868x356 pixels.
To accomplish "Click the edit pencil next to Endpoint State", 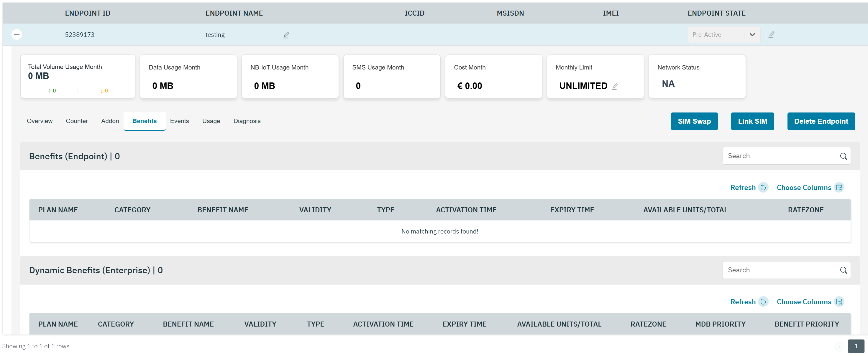I will (771, 35).
